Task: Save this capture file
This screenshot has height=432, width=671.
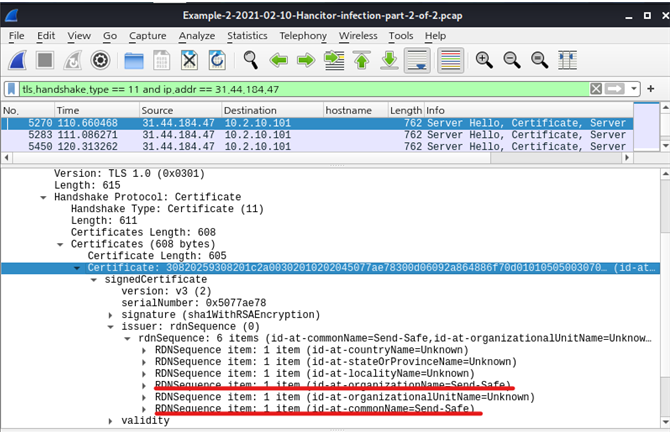Action: click(x=161, y=60)
